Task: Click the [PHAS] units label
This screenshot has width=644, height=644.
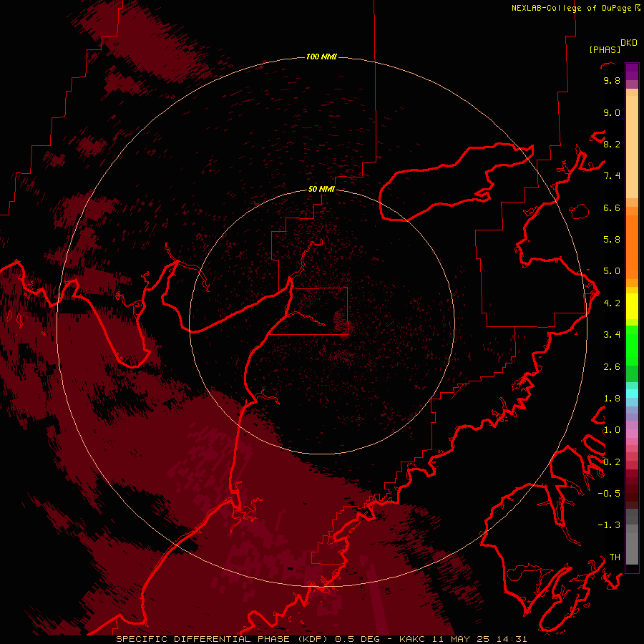Action: pos(605,50)
